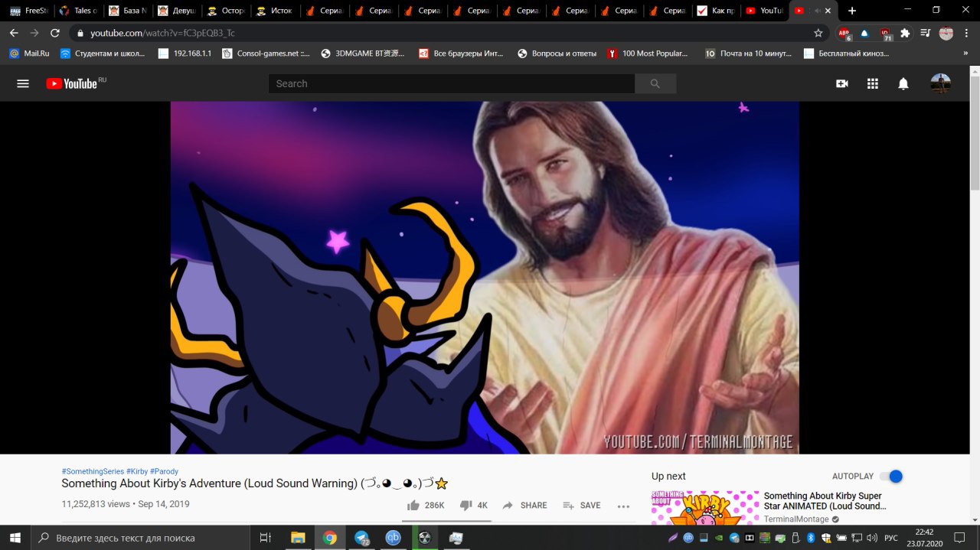View site information padlock

[x=80, y=33]
